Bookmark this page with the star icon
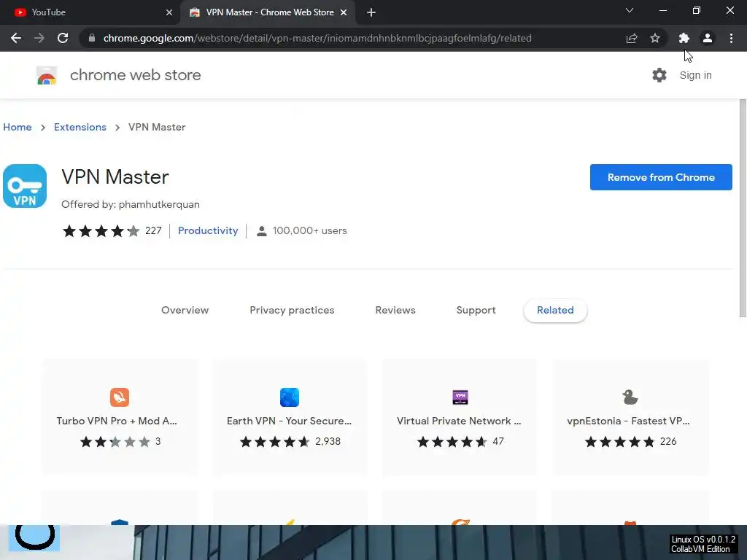The width and height of the screenshot is (747, 560). [x=655, y=38]
